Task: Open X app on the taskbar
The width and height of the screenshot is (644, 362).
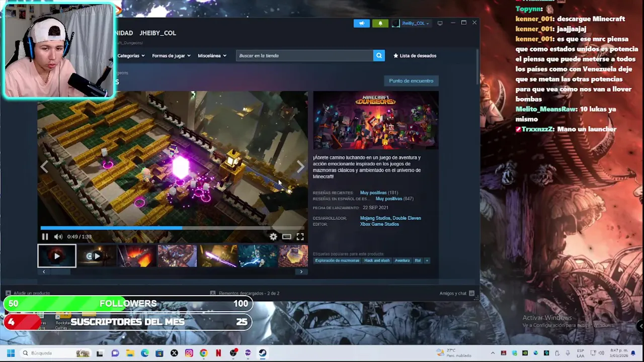Action: click(174, 353)
